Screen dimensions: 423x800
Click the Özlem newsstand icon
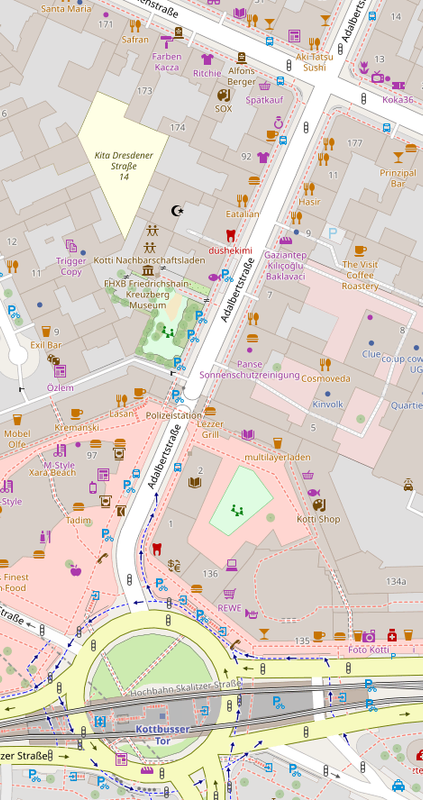[60, 371]
